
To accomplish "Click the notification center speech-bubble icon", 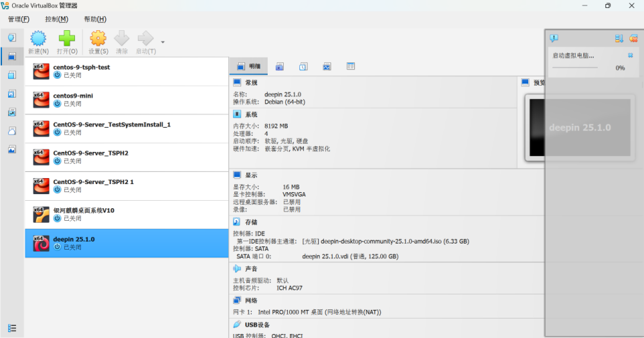I will coord(554,38).
